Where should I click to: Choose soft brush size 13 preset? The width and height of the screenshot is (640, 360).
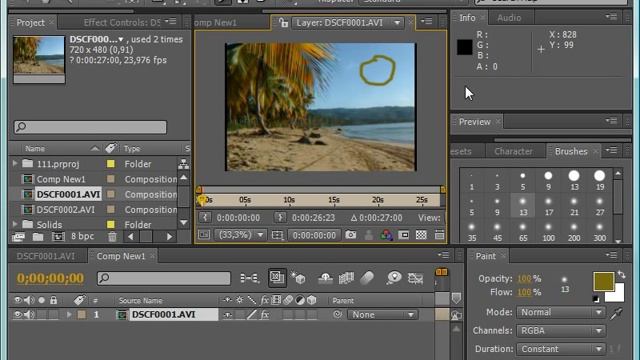point(523,206)
